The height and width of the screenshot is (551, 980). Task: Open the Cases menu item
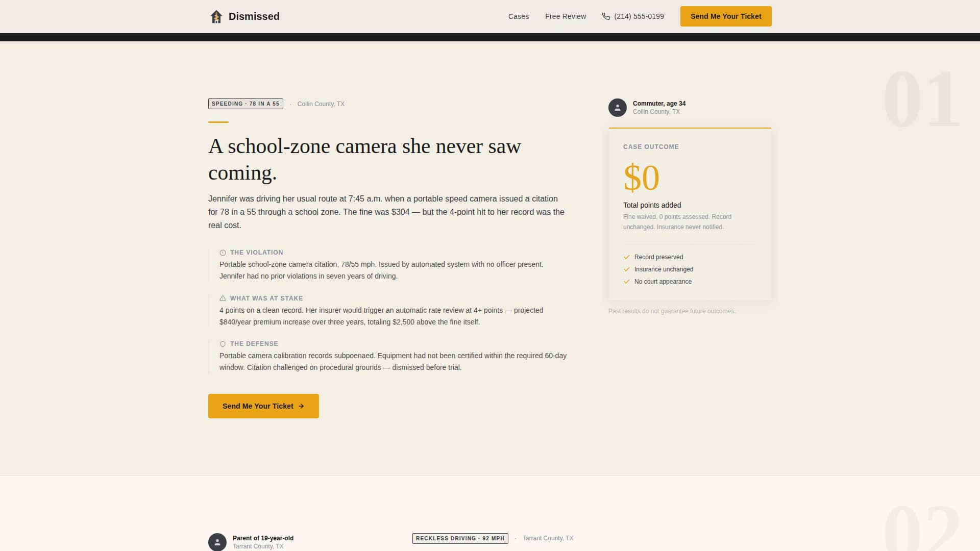(x=518, y=16)
